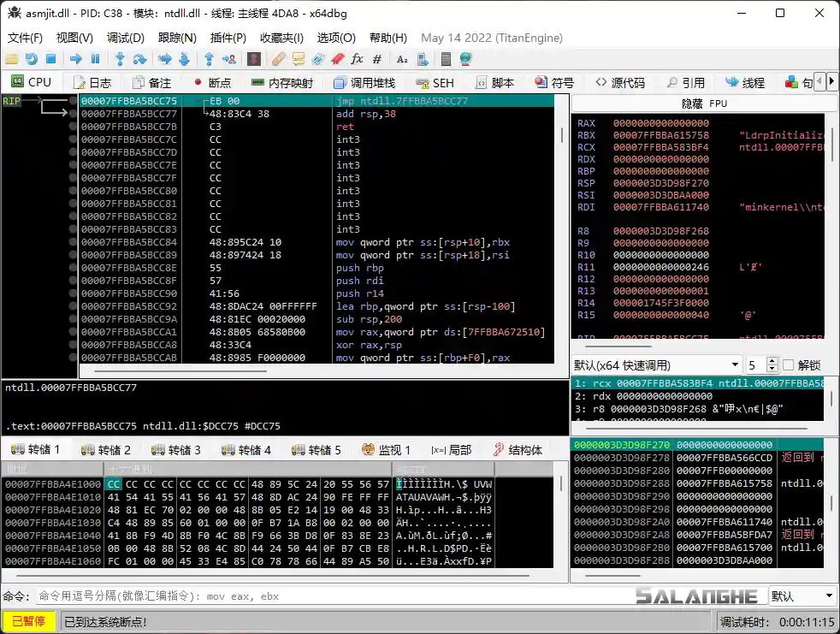Open the 调试(D) menu
Screen dimensions: 840x634
point(125,38)
